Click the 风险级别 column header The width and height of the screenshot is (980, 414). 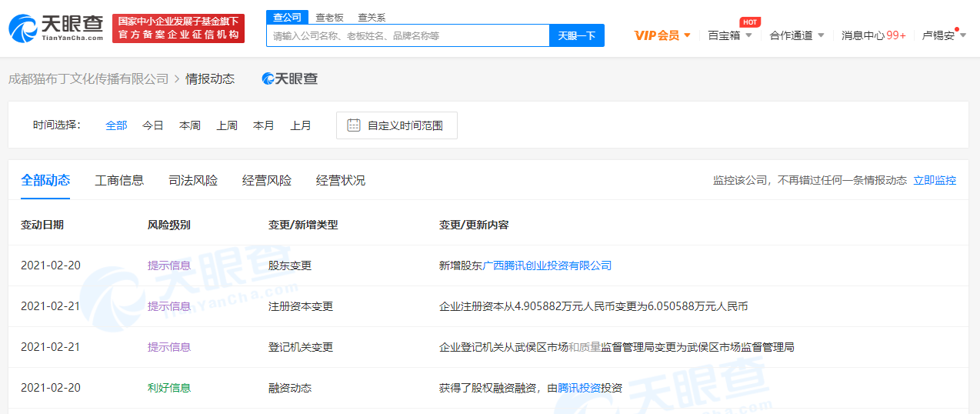pyautogui.click(x=169, y=225)
